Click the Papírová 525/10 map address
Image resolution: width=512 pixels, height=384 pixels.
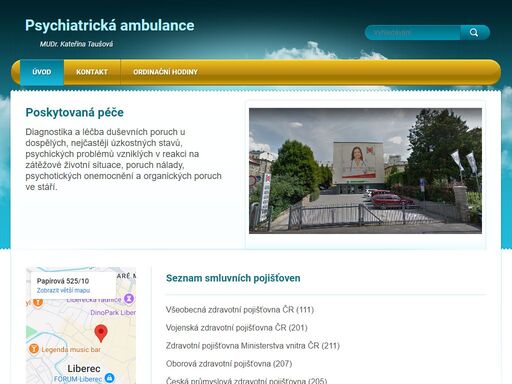click(x=63, y=281)
